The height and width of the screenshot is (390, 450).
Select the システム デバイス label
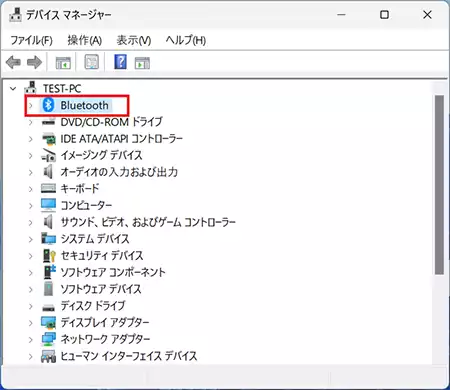tap(95, 239)
